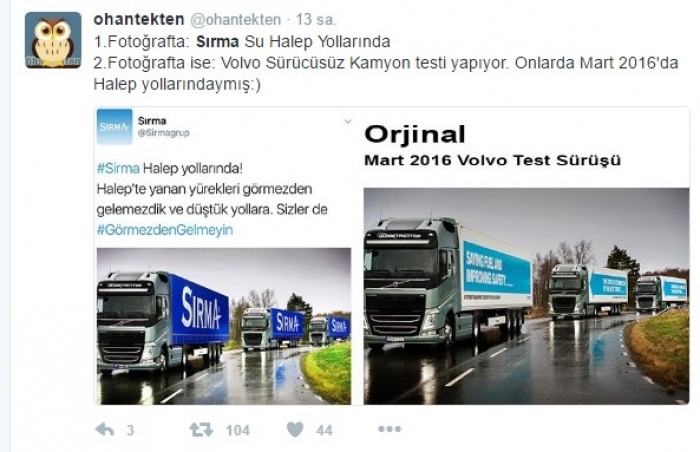Like the tweet with heart icon
This screenshot has height=452, width=700.
pos(295,430)
